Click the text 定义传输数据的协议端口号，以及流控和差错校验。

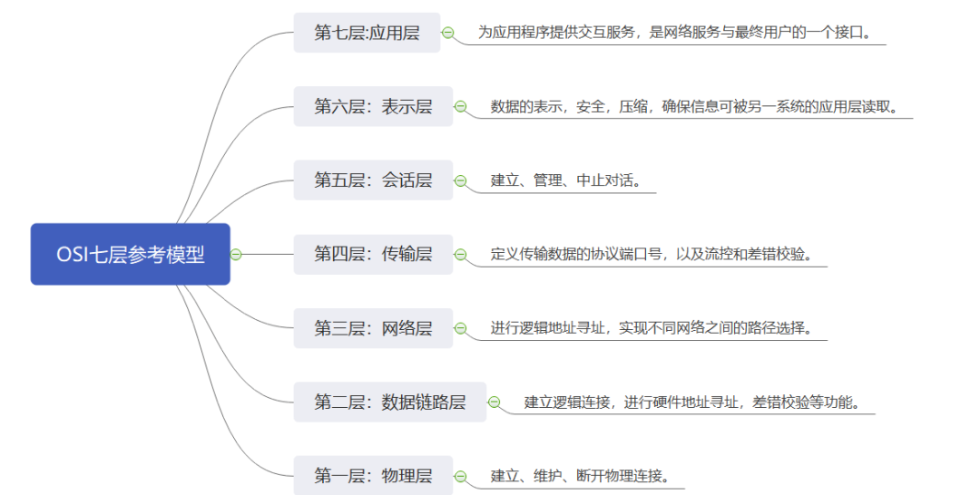point(652,254)
